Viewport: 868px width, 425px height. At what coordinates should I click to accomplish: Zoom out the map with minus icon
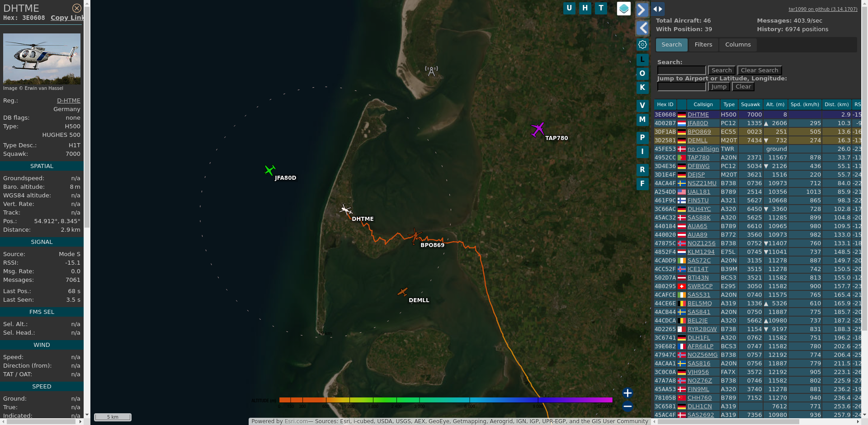(x=627, y=406)
